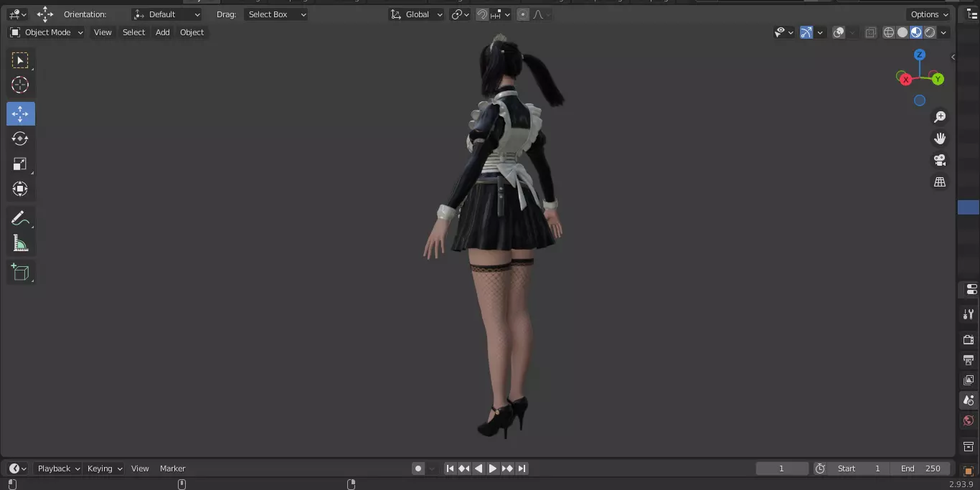Choose the Measure tool
Viewport: 980px width, 490px height.
(x=20, y=244)
